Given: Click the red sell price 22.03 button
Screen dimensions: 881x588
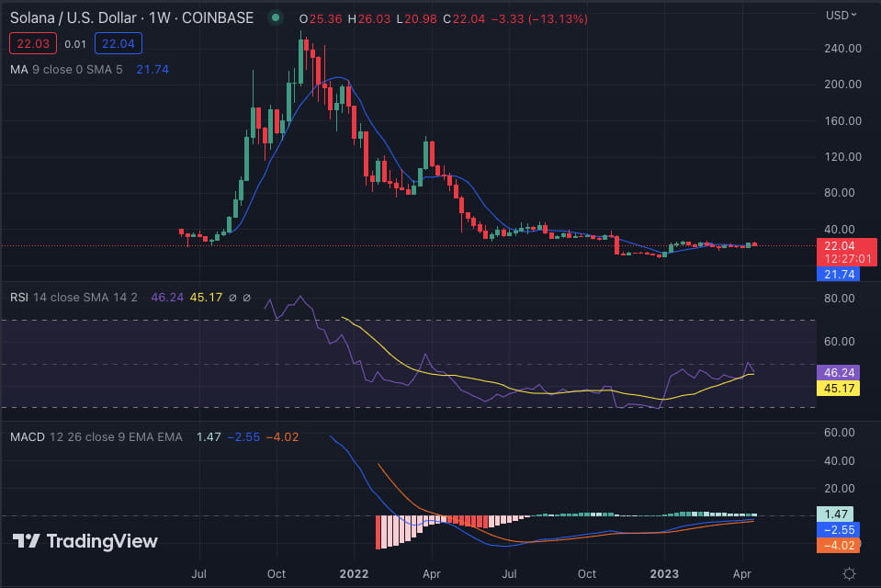Looking at the screenshot, I should (33, 44).
